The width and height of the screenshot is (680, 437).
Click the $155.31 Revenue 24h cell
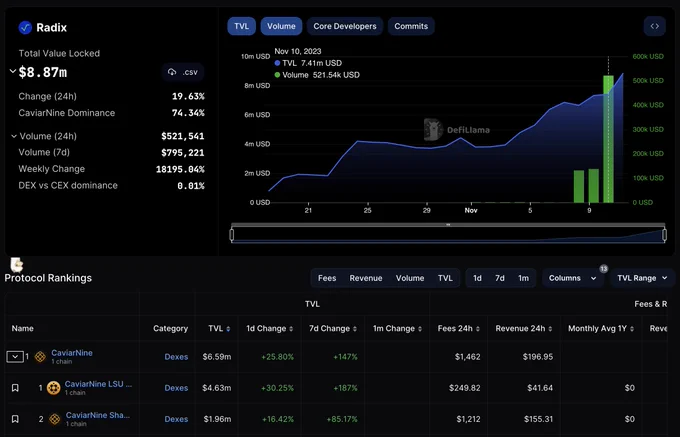(538, 419)
